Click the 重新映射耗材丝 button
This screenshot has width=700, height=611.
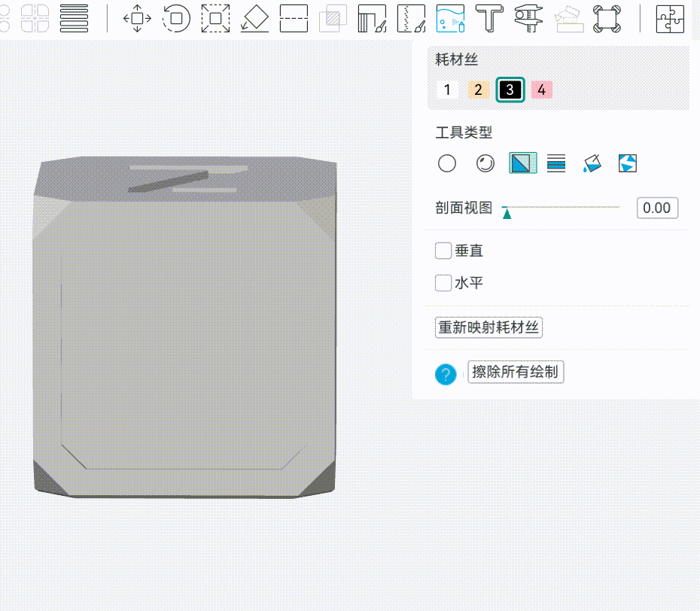488,327
